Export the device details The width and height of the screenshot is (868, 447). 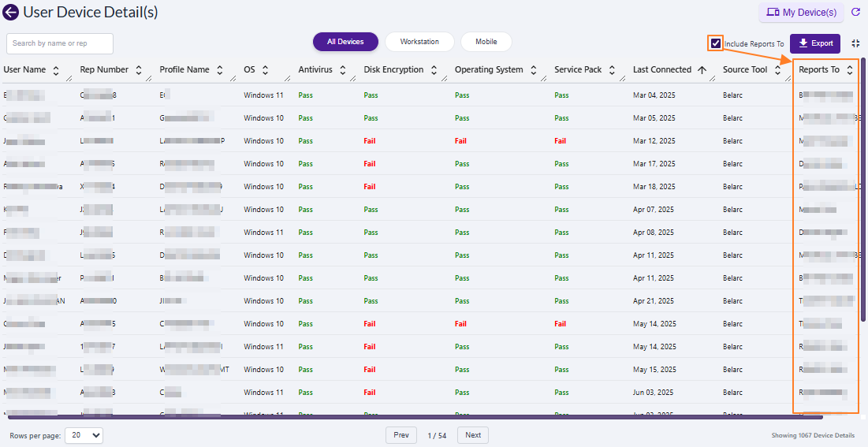point(815,43)
